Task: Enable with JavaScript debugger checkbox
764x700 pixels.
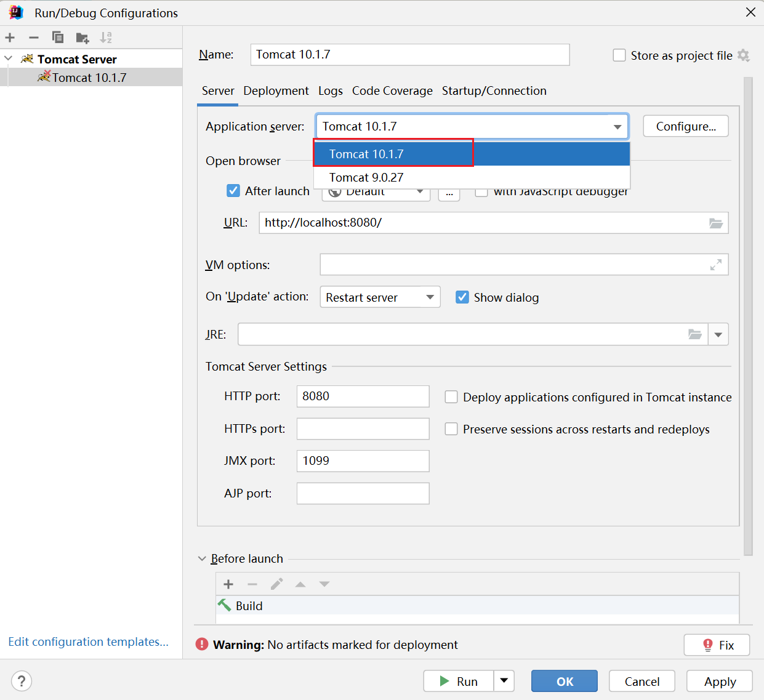Action: 481,192
